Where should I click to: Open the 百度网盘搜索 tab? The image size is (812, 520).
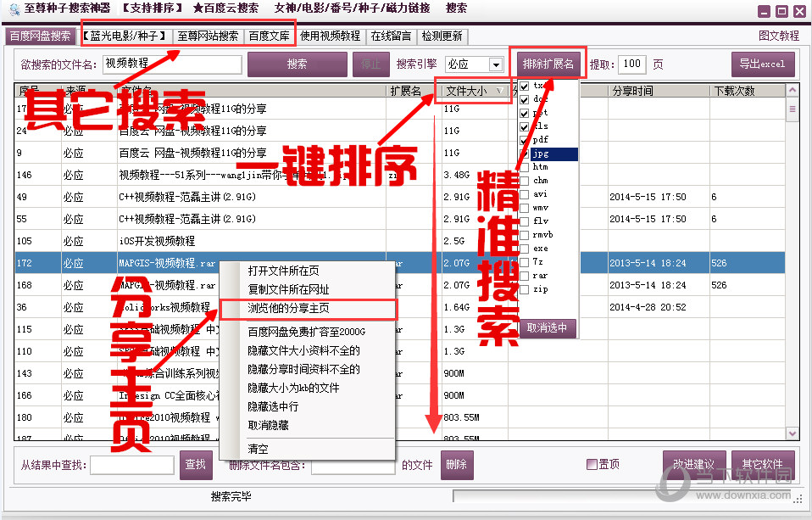41,36
